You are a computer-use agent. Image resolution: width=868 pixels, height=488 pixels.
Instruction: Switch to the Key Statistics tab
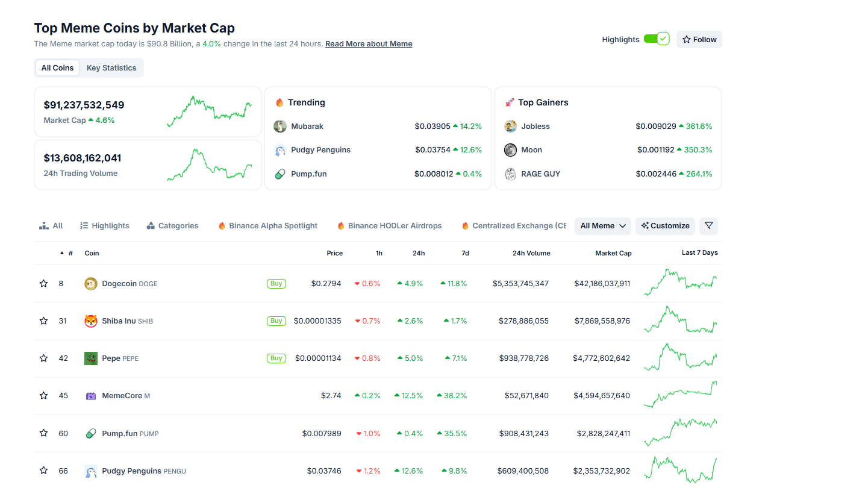point(111,68)
